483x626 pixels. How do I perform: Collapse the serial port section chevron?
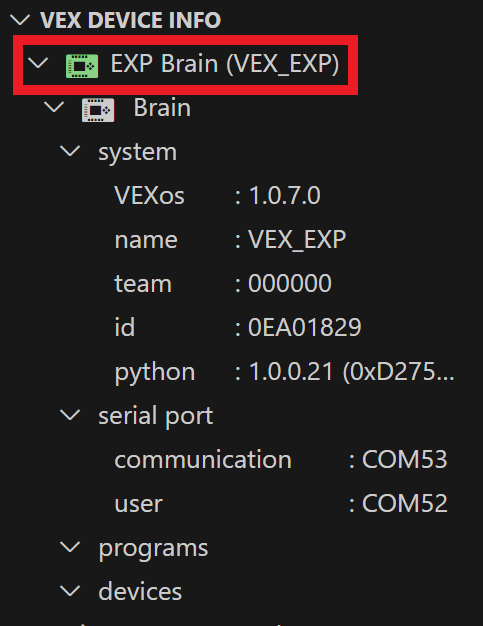pos(70,415)
